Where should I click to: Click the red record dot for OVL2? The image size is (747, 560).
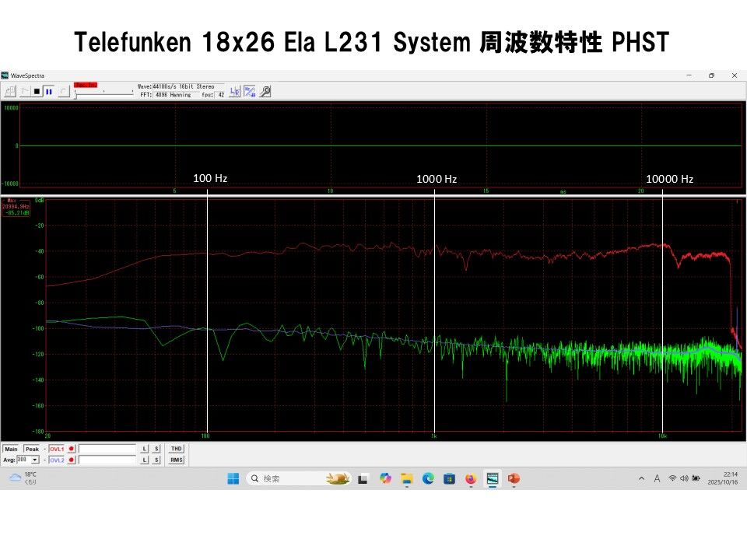pos(72,460)
